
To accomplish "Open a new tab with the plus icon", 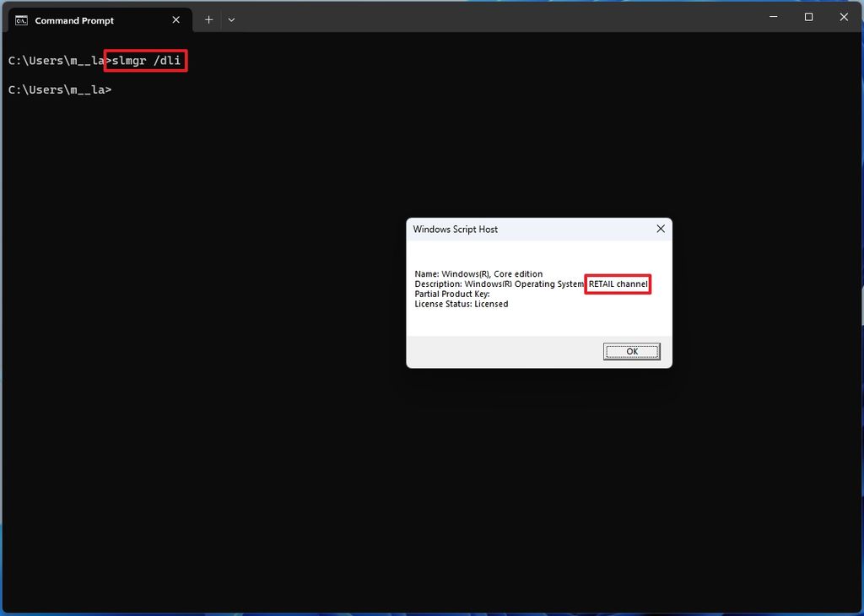I will 209,20.
